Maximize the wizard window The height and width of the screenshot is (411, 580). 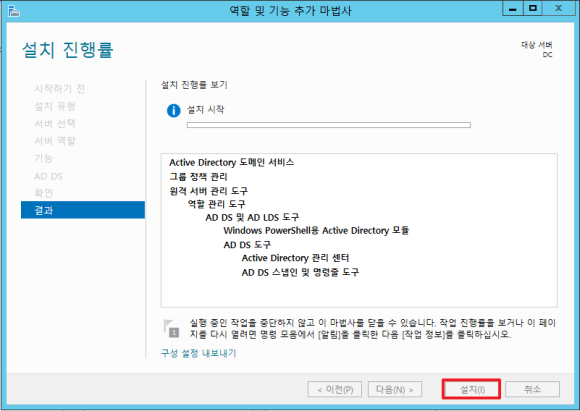(533, 8)
